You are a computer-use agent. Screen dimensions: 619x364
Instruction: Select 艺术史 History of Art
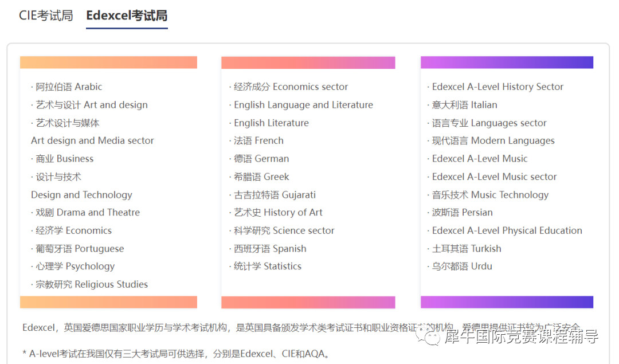pyautogui.click(x=278, y=213)
